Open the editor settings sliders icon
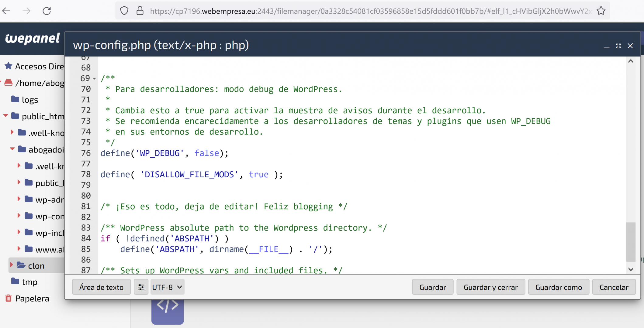The width and height of the screenshot is (644, 328). click(x=141, y=287)
